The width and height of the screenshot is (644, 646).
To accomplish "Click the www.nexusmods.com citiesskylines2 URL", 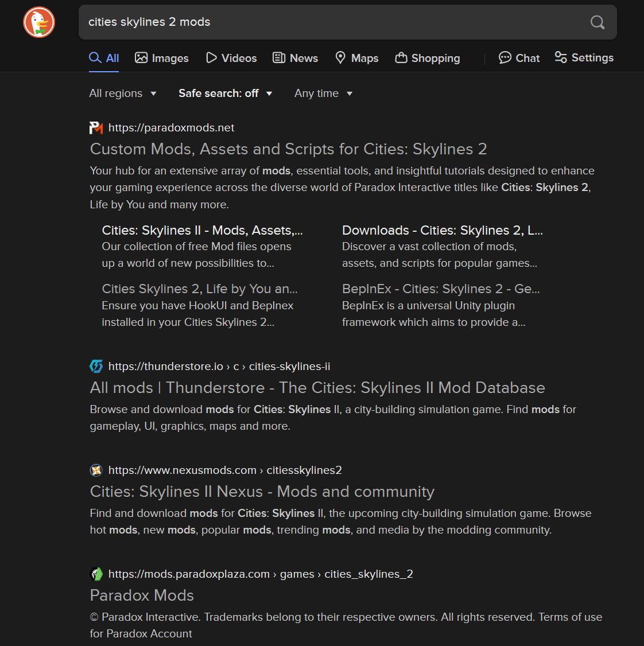I will [225, 470].
